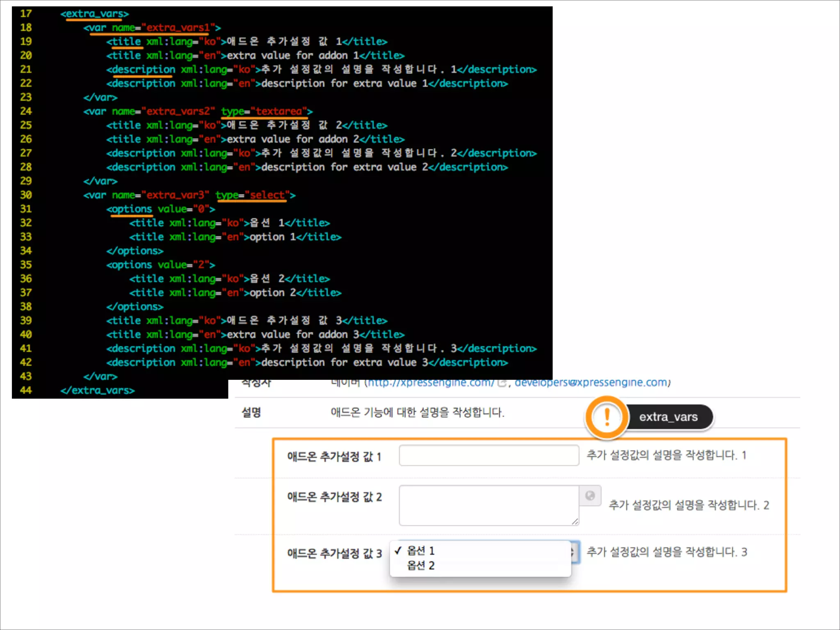Image resolution: width=840 pixels, height=630 pixels.
Task: Click inside the 애드온 추가설정 값 2 textarea
Action: [x=488, y=505]
